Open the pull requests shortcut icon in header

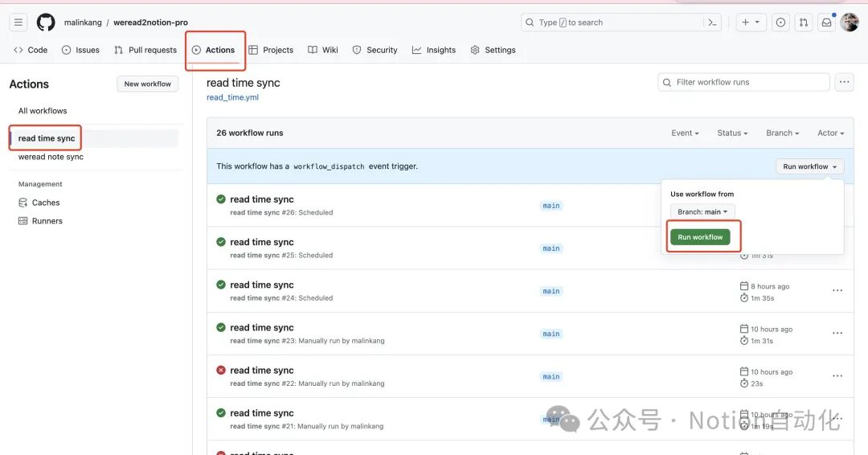point(804,23)
